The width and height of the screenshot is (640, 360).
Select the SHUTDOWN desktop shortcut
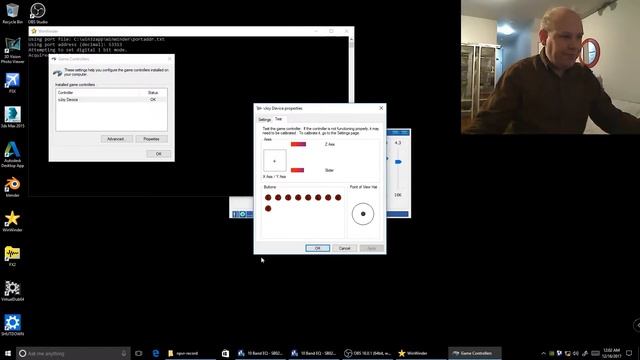tap(12, 325)
